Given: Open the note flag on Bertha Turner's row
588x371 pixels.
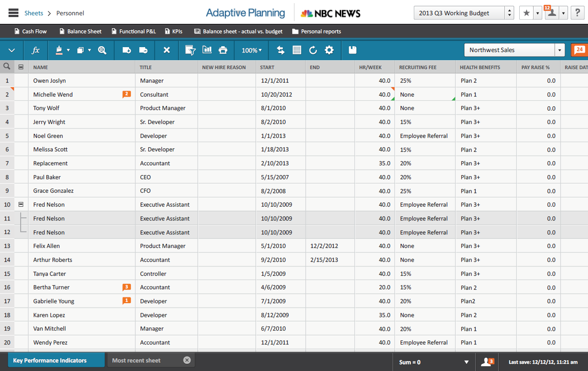Looking at the screenshot, I should click(x=126, y=287).
